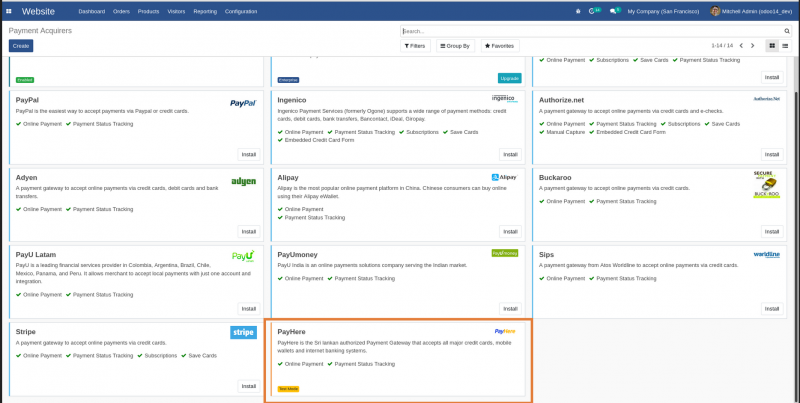Click the vertical scrollbar
The height and width of the screenshot is (403, 800).
click(x=796, y=245)
